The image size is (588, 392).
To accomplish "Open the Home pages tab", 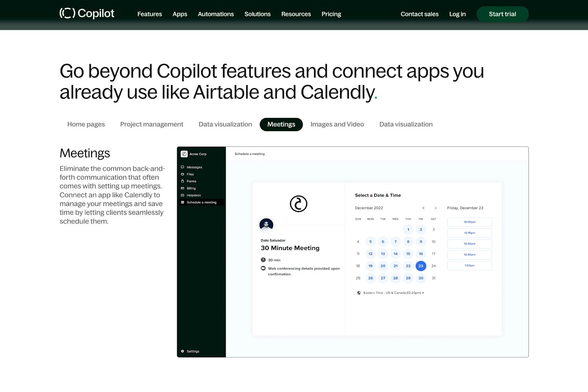I will tap(86, 124).
